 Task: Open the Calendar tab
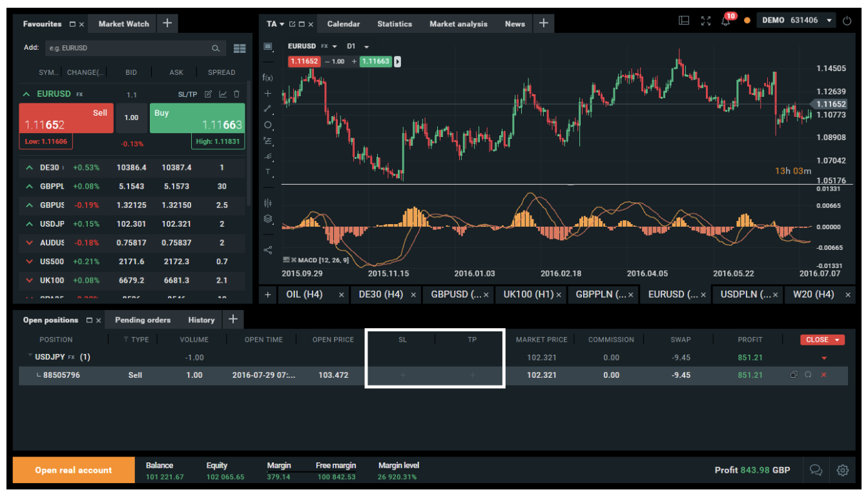pos(344,24)
